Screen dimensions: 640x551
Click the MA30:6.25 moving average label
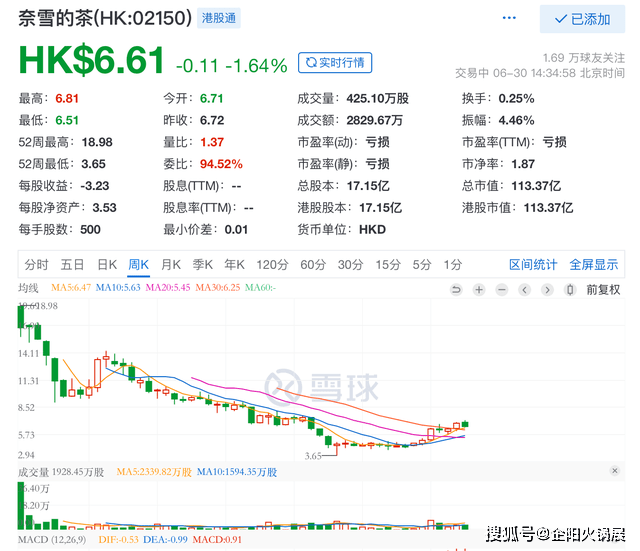point(218,287)
